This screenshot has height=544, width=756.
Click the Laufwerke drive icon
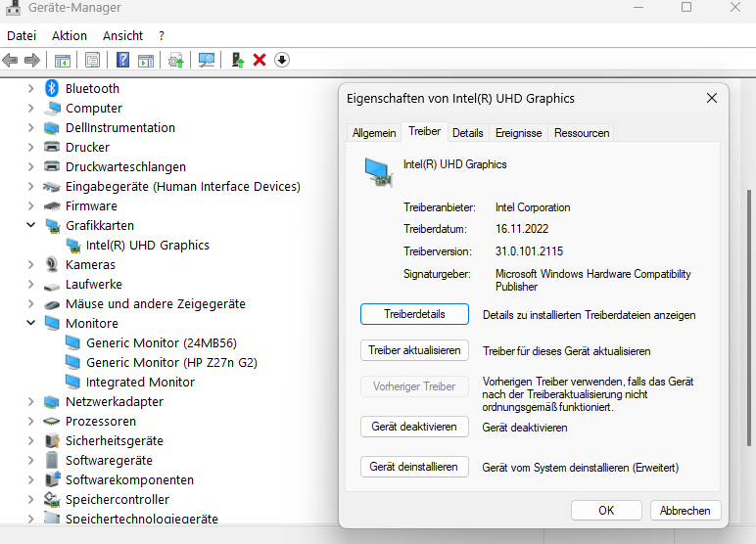52,287
